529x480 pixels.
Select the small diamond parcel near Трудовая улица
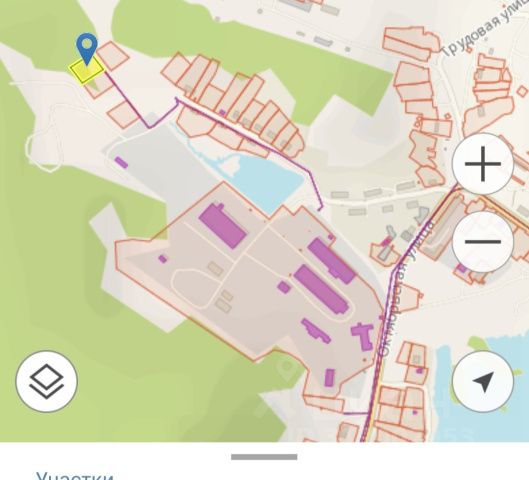coord(522,91)
